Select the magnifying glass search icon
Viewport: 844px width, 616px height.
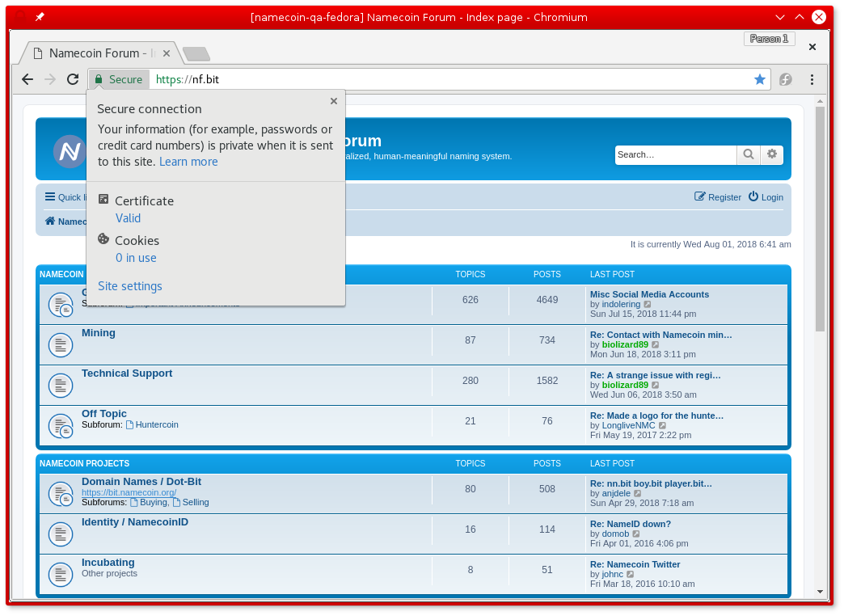click(x=748, y=154)
